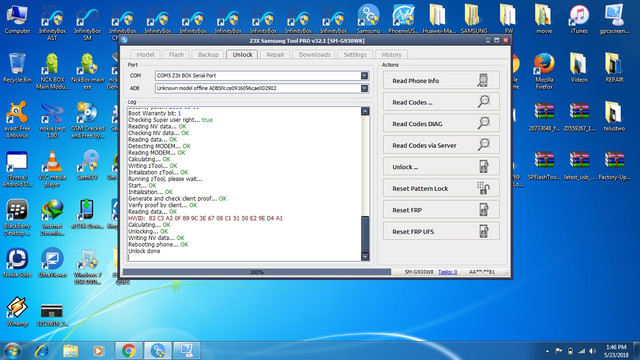Open the FW folder on desktop
Image resolution: width=640 pixels, height=360 pixels.
coord(509,20)
